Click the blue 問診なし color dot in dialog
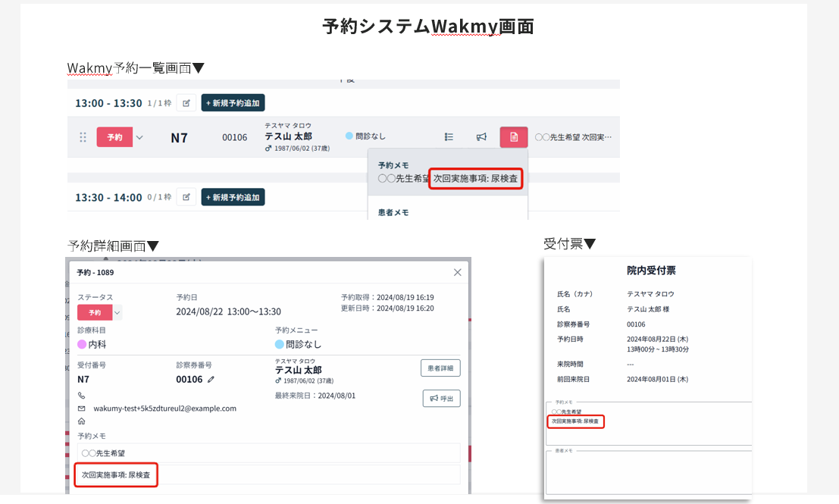The image size is (839, 504). [x=280, y=345]
